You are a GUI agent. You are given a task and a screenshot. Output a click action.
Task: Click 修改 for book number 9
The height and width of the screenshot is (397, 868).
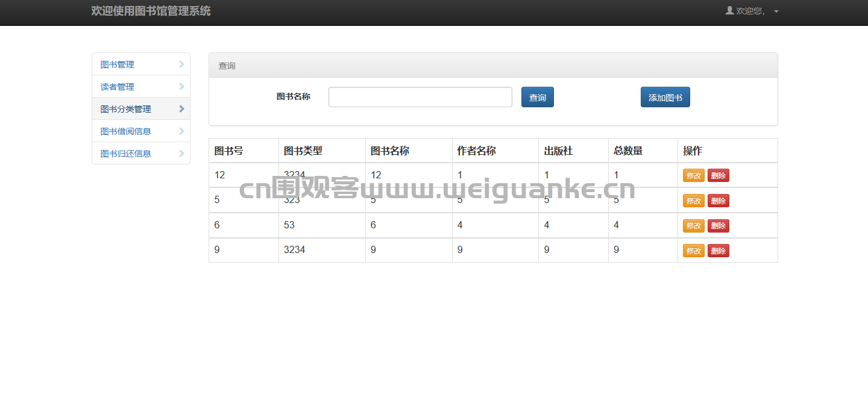point(694,250)
